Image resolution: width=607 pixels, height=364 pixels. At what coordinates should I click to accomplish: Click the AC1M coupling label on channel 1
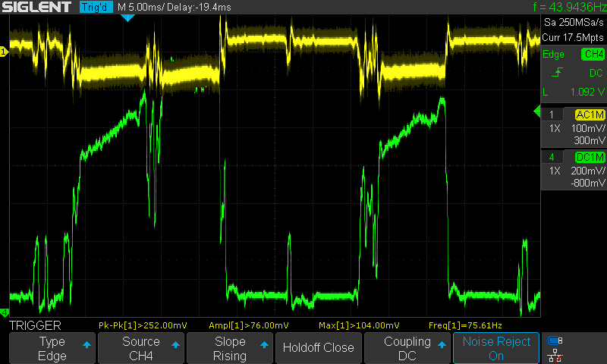point(590,115)
